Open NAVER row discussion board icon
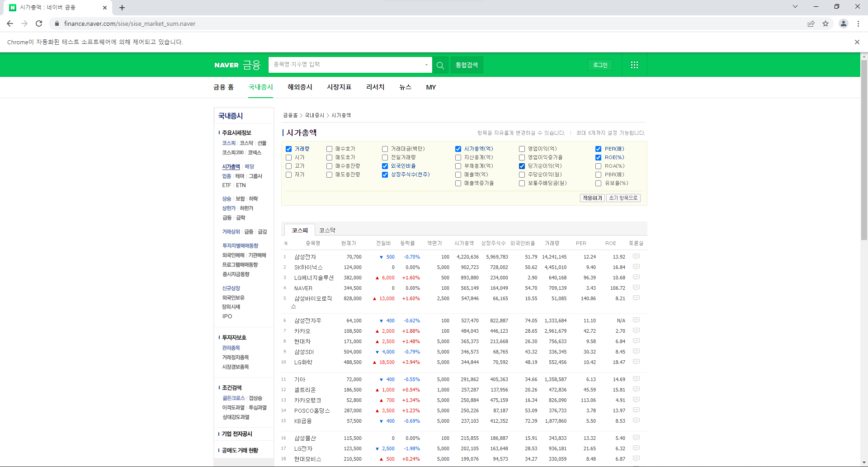868x467 pixels. point(636,288)
